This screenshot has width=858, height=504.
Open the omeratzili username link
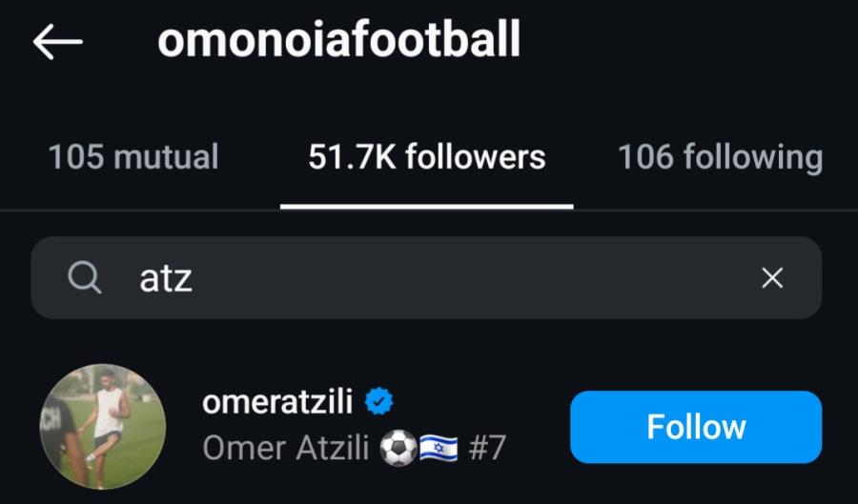[x=277, y=402]
